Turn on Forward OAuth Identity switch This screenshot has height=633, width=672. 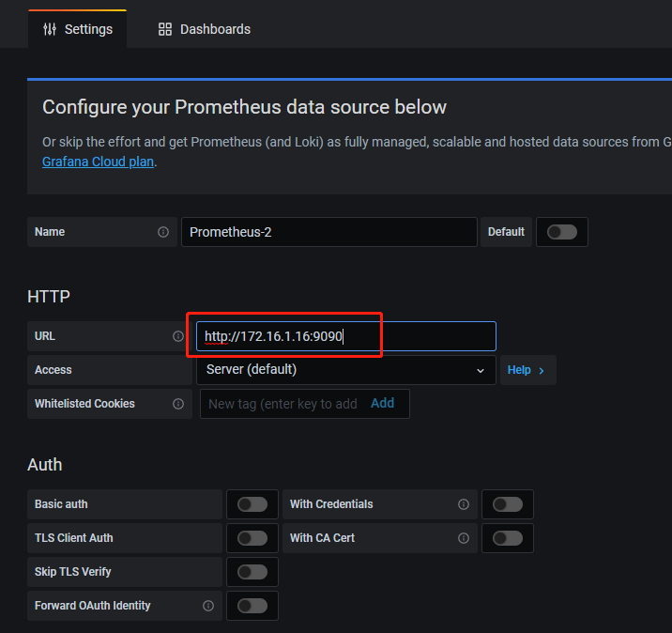pos(252,606)
